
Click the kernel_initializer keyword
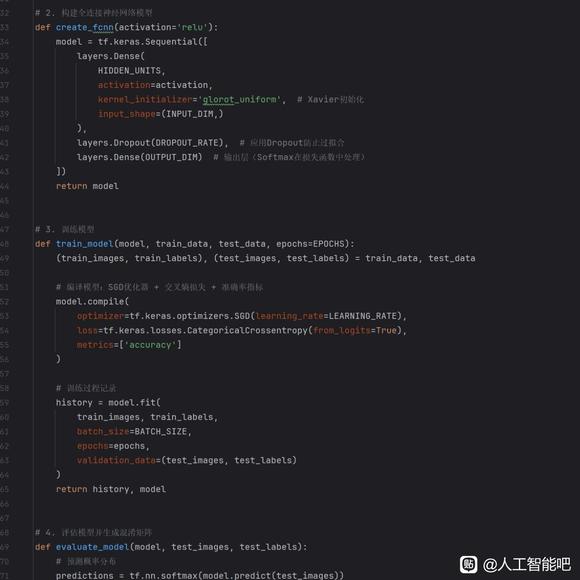tap(145, 100)
